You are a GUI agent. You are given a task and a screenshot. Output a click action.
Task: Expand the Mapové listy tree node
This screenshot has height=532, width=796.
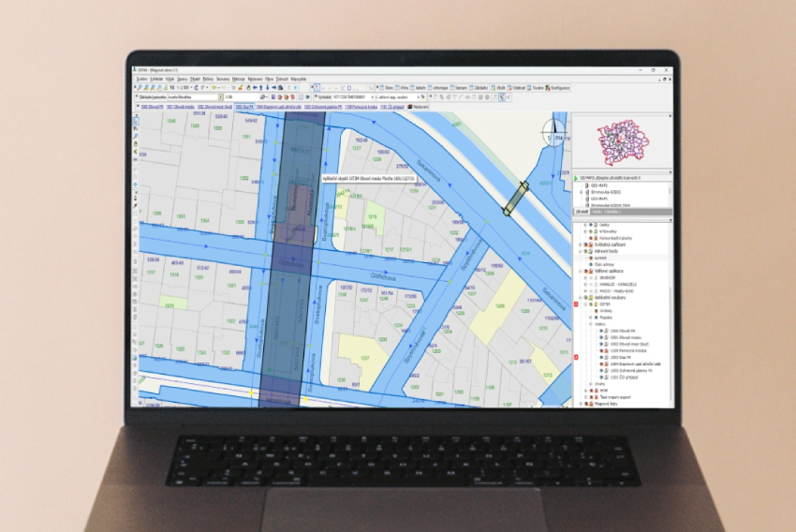[581, 404]
